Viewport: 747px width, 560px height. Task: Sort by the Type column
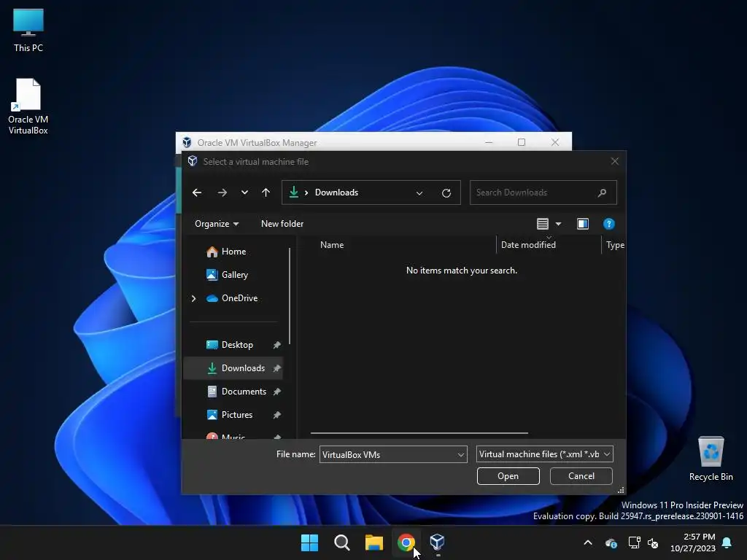614,245
